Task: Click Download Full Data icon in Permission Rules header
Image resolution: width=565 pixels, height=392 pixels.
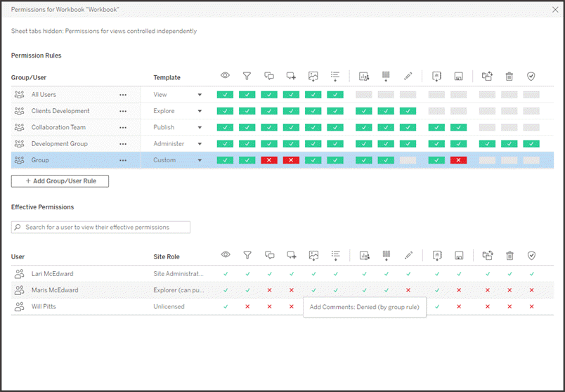Action: tap(386, 77)
